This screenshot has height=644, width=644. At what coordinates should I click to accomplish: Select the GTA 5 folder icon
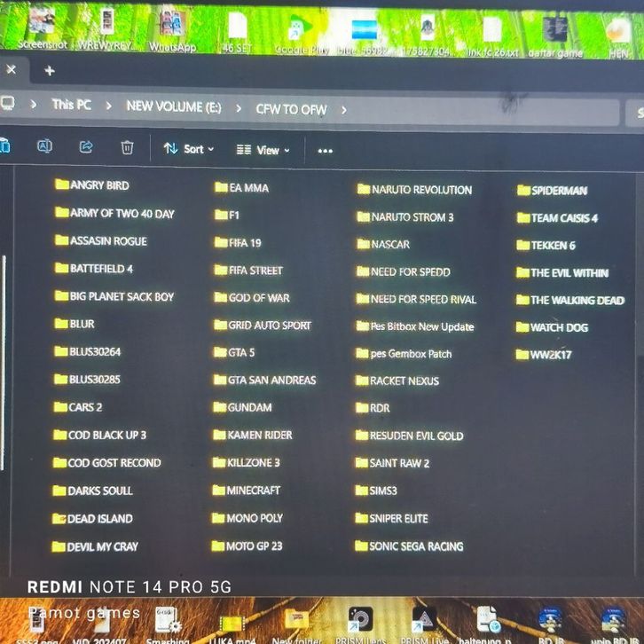(x=221, y=352)
